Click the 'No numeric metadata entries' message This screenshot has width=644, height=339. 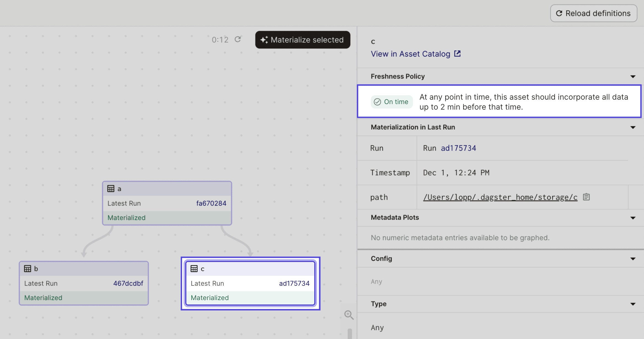click(460, 238)
